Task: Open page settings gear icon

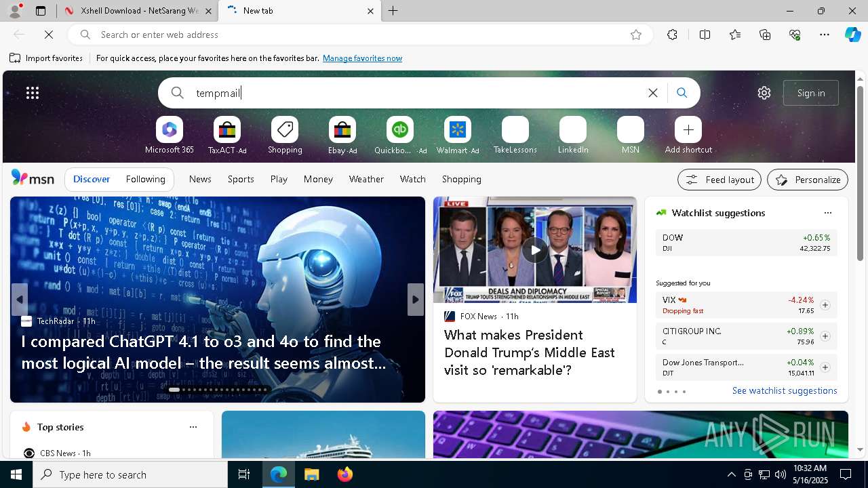Action: 764,93
